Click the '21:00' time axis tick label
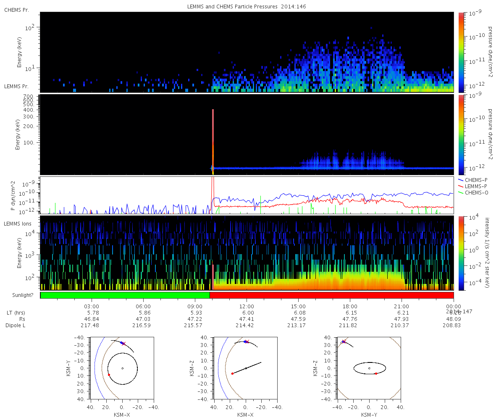 click(x=402, y=306)
